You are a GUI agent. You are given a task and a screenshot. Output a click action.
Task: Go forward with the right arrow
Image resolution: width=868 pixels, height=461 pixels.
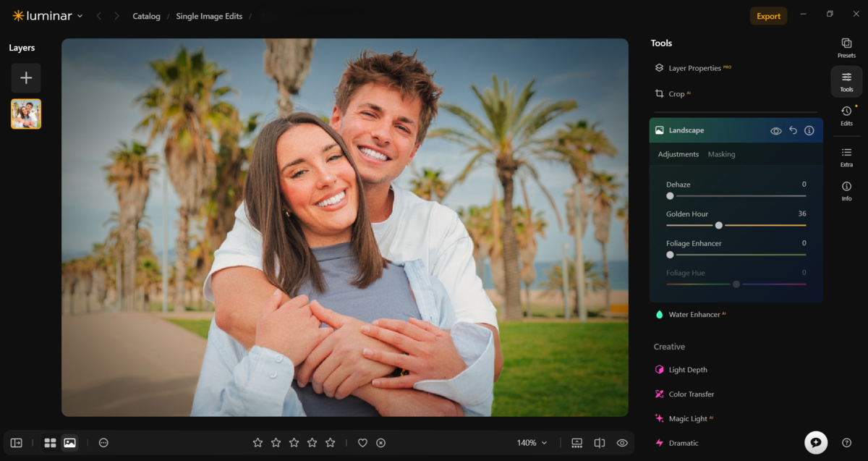coord(116,16)
